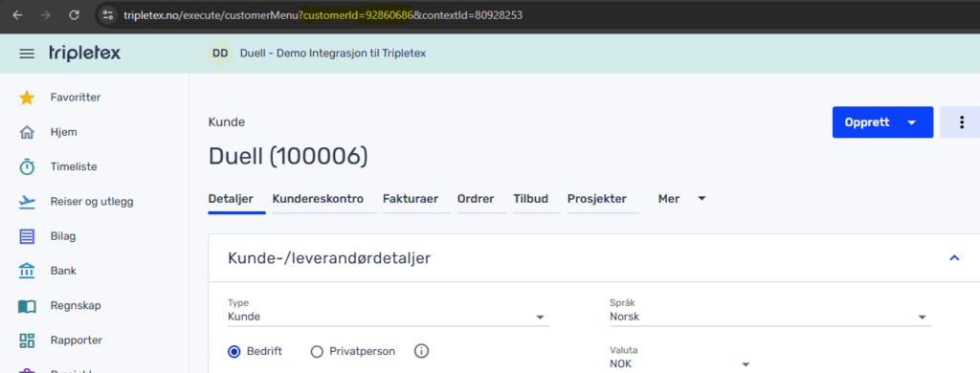
Task: Click the company name Duell - Demo Integrasjon til Tripletex
Action: pyautogui.click(x=332, y=54)
